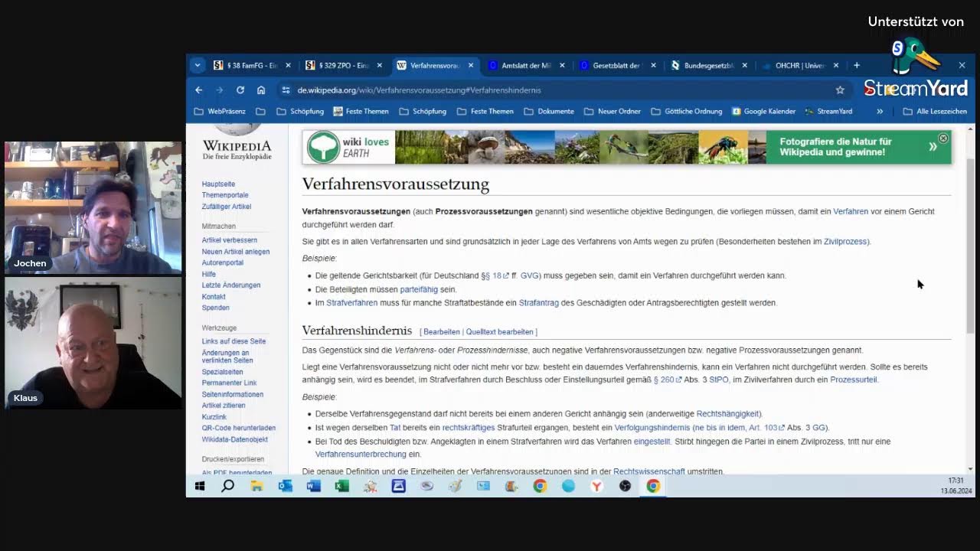Open the WebPräsenz bookmark folder
Image resolution: width=980 pixels, height=551 pixels.
coord(220,111)
